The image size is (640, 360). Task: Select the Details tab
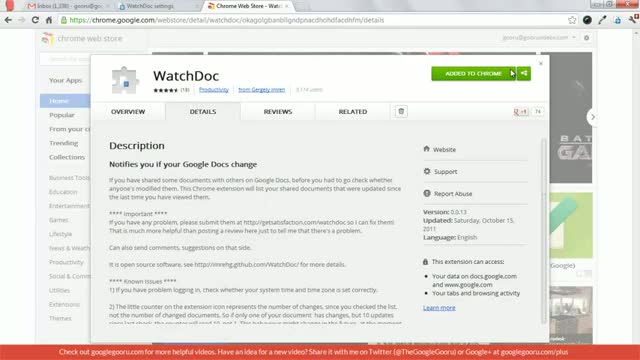point(203,111)
